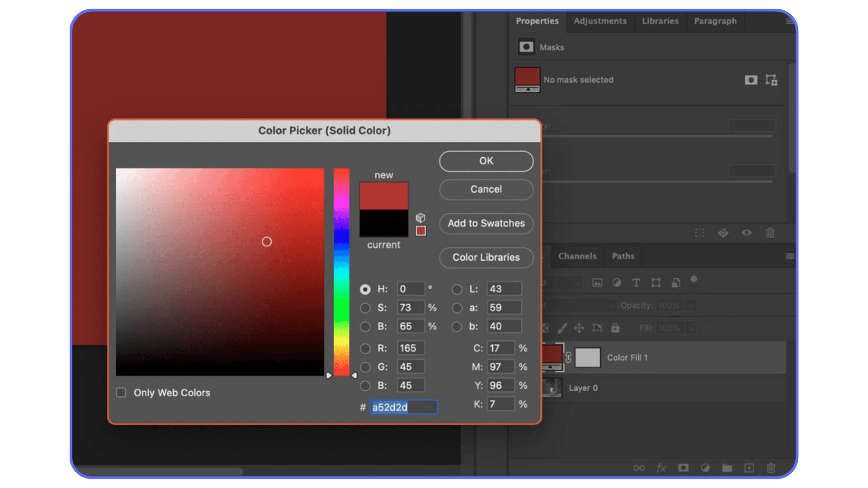The height and width of the screenshot is (488, 868).
Task: Click link icon beside Color Fill 1 mask
Action: click(x=568, y=357)
